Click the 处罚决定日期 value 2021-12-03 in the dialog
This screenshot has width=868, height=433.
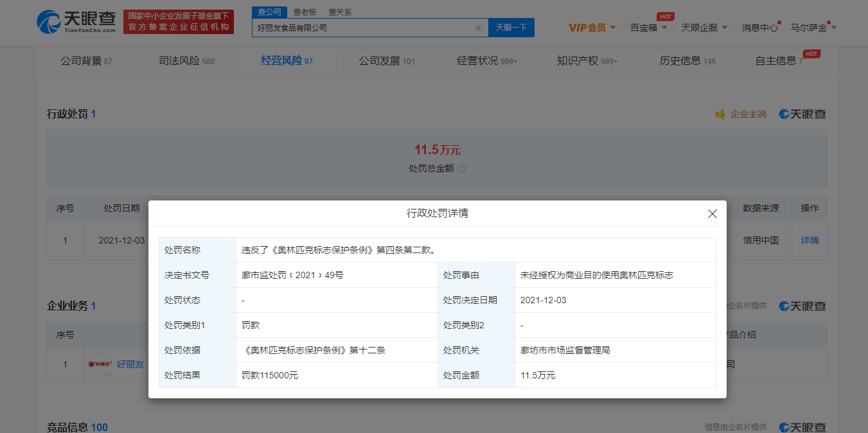point(544,300)
